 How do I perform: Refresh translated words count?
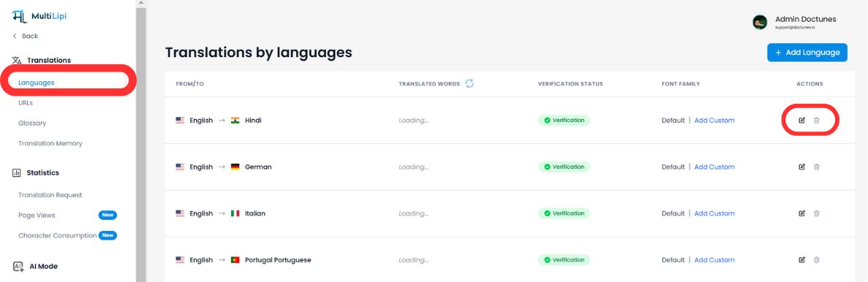[x=469, y=83]
